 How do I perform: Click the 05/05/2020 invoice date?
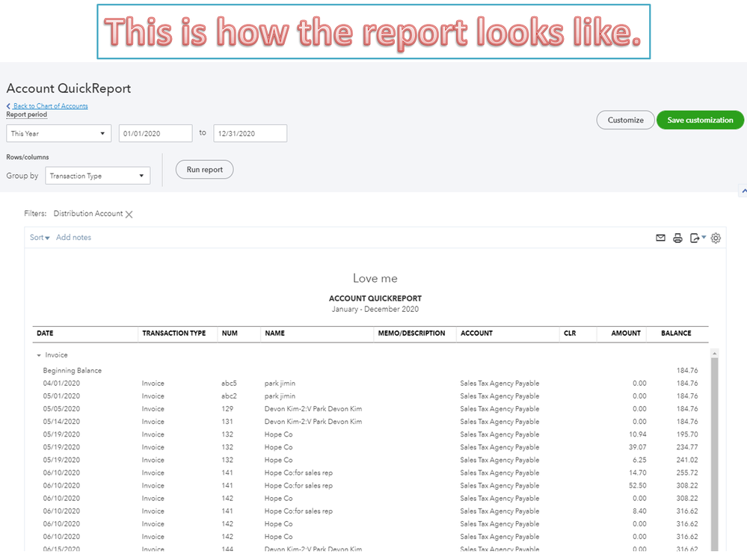click(61, 409)
